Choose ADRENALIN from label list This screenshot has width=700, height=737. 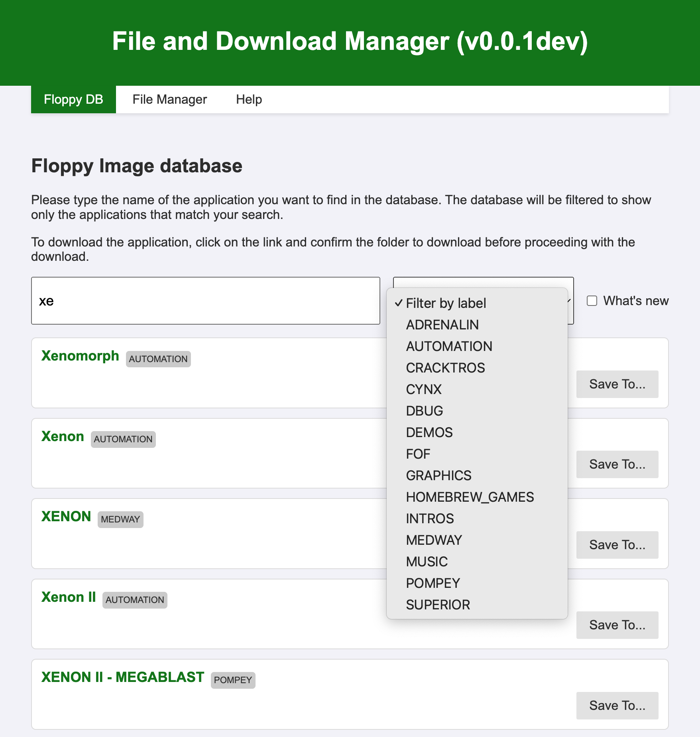click(x=477, y=325)
